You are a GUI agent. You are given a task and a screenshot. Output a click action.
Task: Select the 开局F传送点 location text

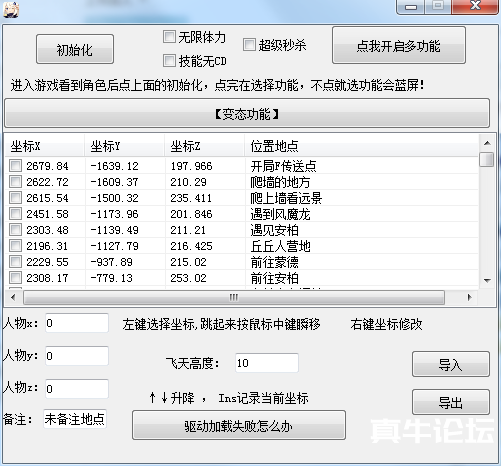284,166
